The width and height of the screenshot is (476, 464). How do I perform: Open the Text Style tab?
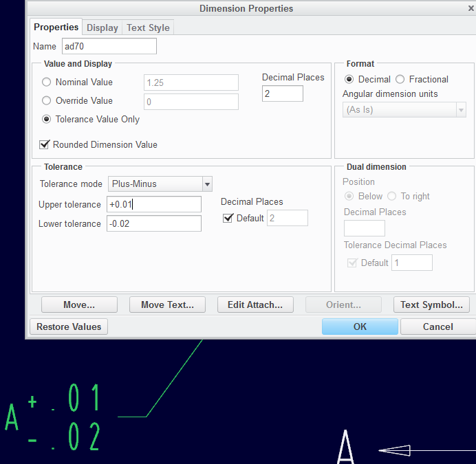[x=148, y=27]
